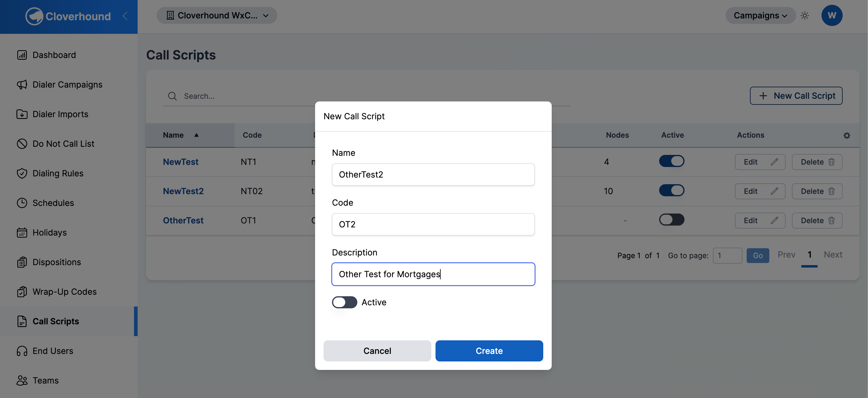The width and height of the screenshot is (868, 398).
Task: Click the Nodes column header
Action: (617, 135)
